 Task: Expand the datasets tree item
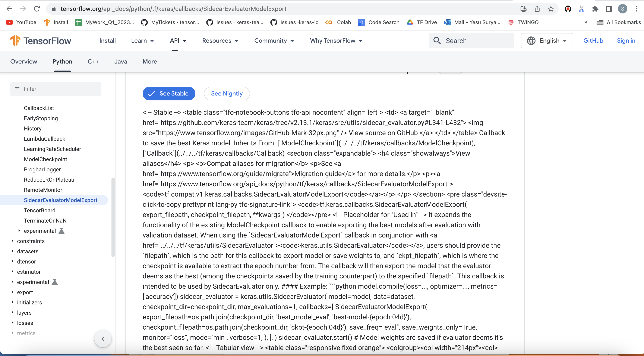28,251
